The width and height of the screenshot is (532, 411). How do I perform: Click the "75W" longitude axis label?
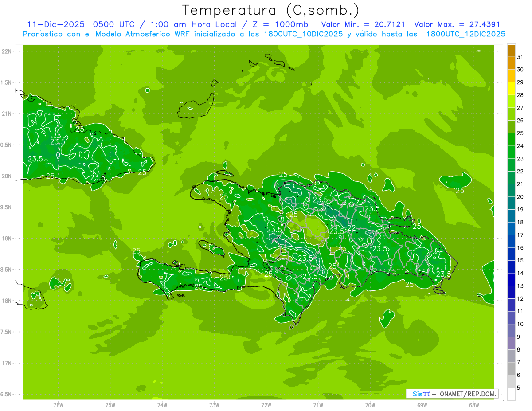click(110, 405)
